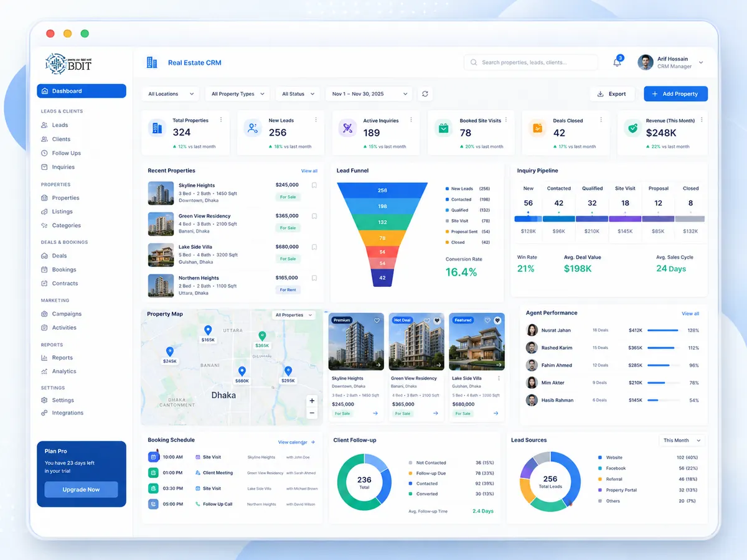The height and width of the screenshot is (560, 747).
Task: Click the refresh filters icon
Action: (425, 94)
